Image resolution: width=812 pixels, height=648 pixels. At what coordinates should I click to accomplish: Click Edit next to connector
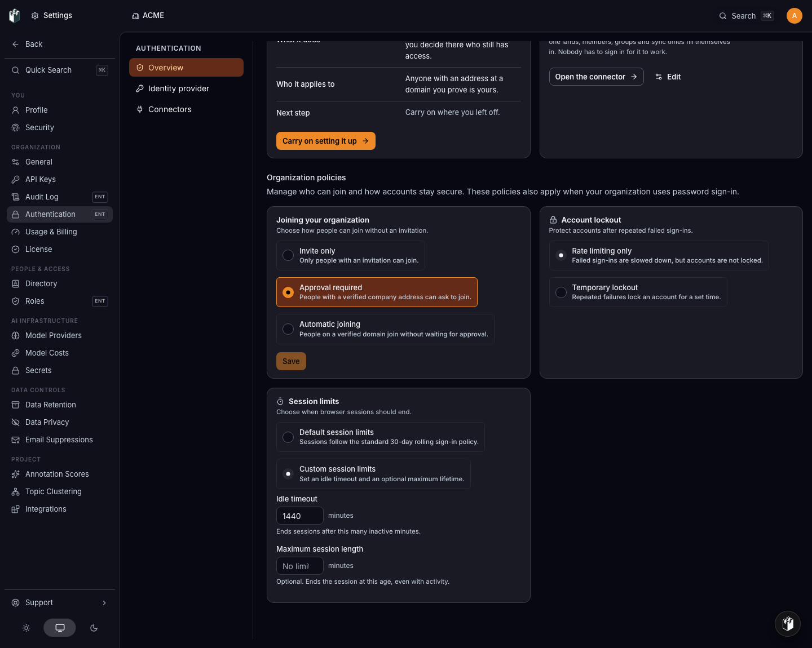tap(668, 77)
